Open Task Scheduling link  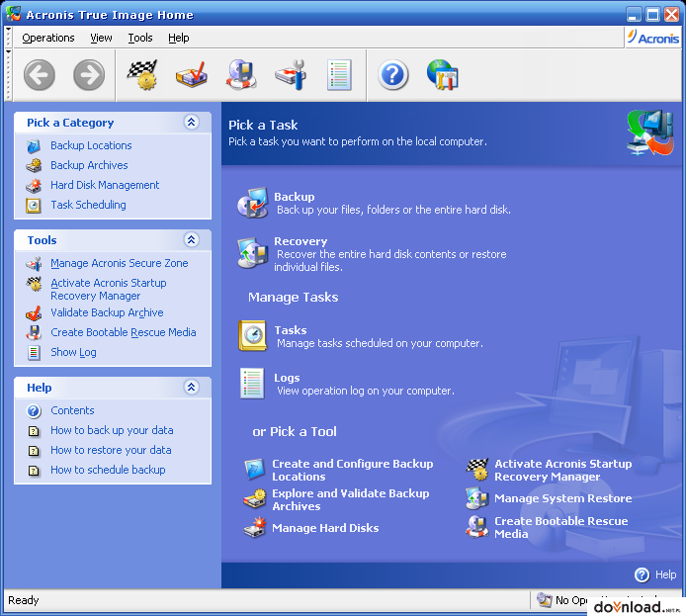[x=88, y=205]
